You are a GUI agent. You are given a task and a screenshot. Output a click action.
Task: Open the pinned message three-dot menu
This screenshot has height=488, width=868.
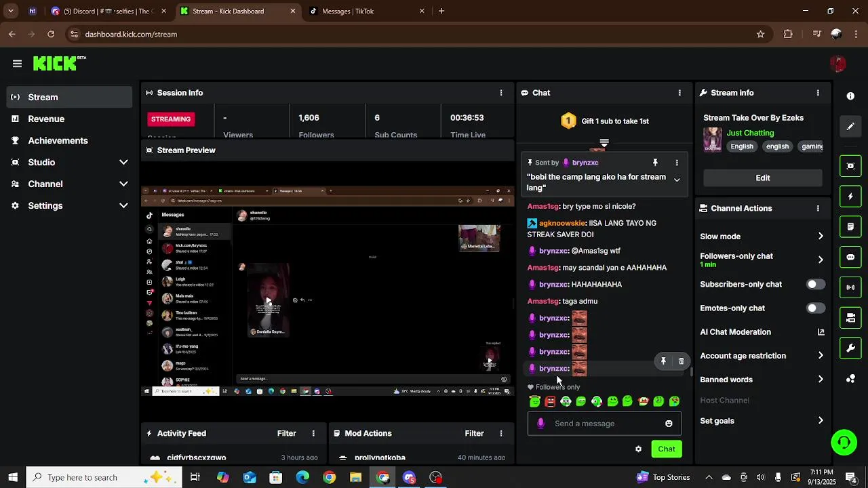click(677, 163)
